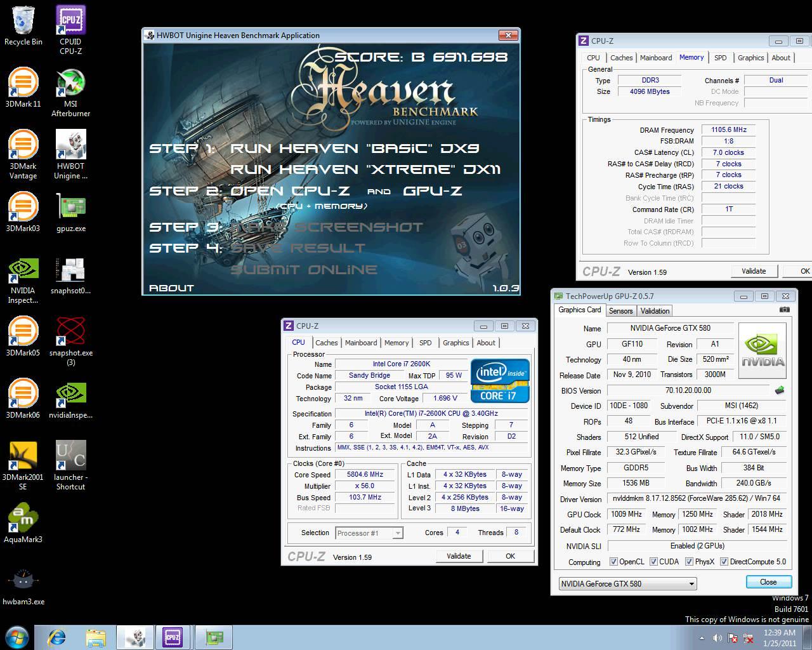Open MSI Afterburner desktop shortcut
The width and height of the screenshot is (812, 650).
pos(70,92)
